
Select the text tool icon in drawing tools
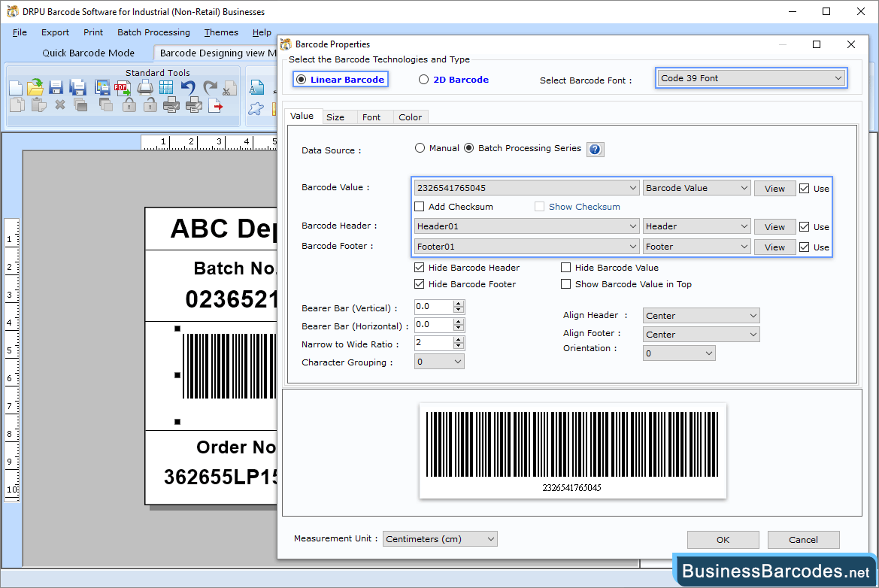click(x=256, y=87)
